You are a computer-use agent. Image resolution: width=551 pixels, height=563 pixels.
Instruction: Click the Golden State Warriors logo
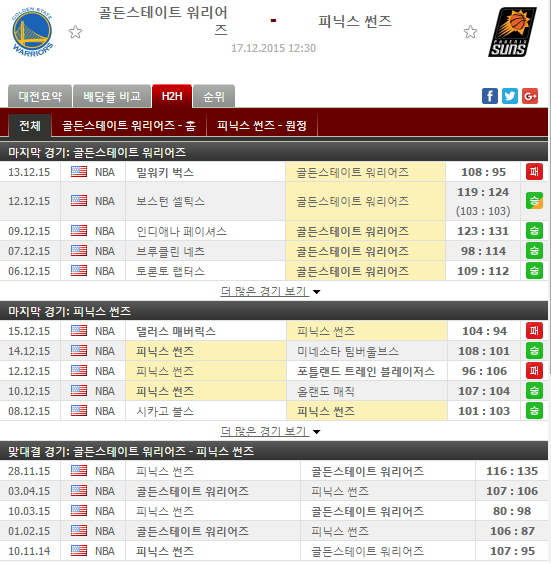[x=32, y=32]
